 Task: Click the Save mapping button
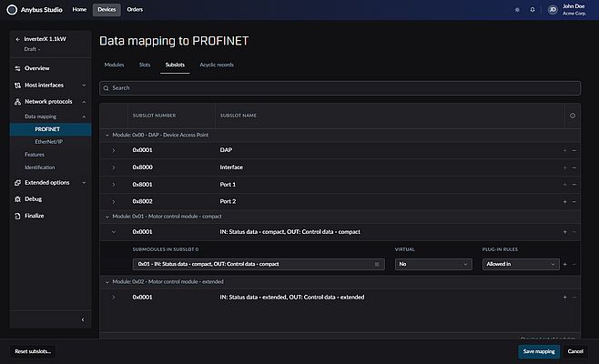click(x=537, y=350)
